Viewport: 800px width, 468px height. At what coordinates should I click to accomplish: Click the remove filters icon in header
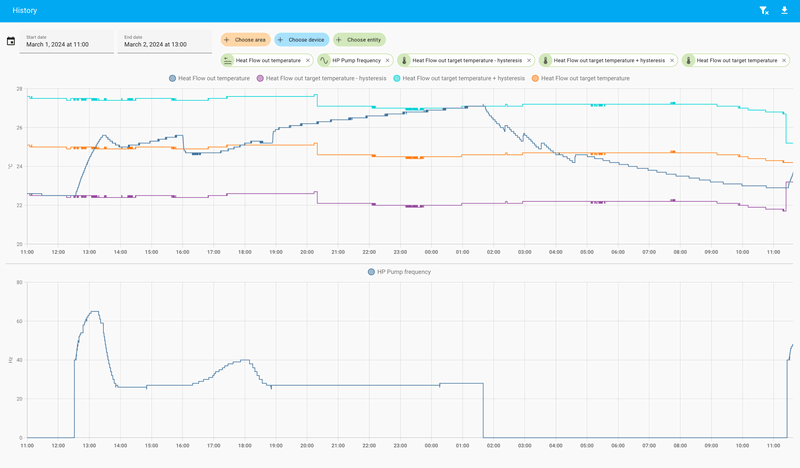tap(764, 10)
